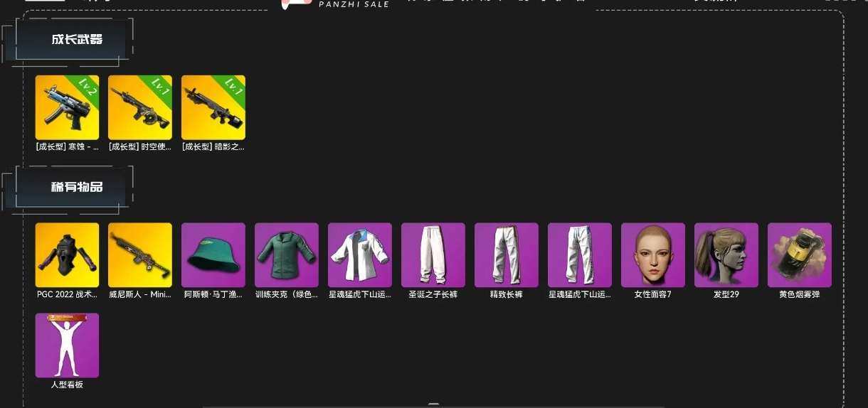The height and width of the screenshot is (408, 868).
Task: Click the 成长武器 section header
Action: pyautogui.click(x=77, y=40)
